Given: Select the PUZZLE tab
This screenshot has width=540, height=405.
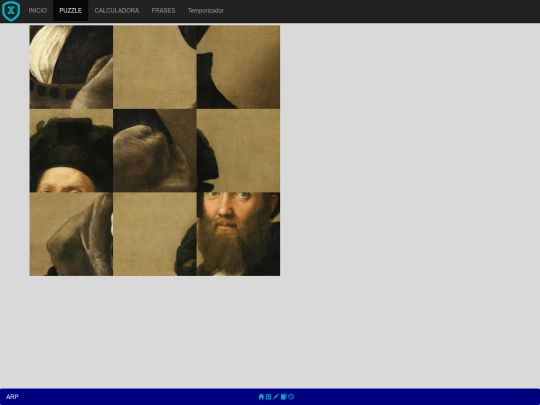Looking at the screenshot, I should click(x=70, y=11).
